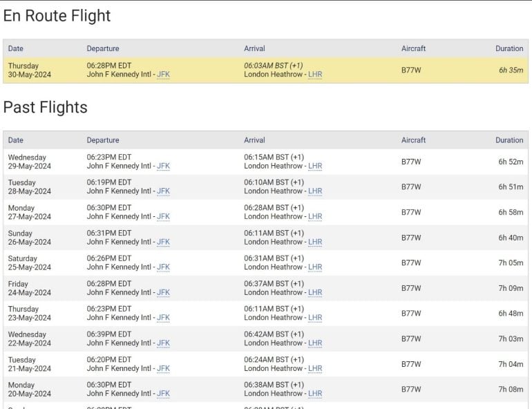Image resolution: width=532 pixels, height=409 pixels.
Task: Select the Monday 20-May-2024 flight row date
Action: pos(29,390)
